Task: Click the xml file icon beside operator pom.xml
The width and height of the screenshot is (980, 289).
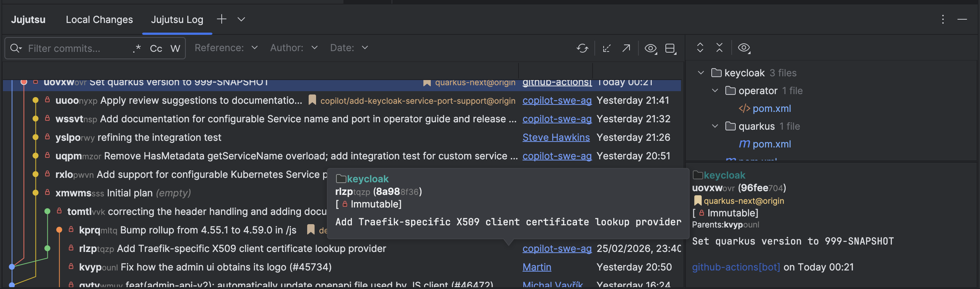Action: (x=744, y=109)
